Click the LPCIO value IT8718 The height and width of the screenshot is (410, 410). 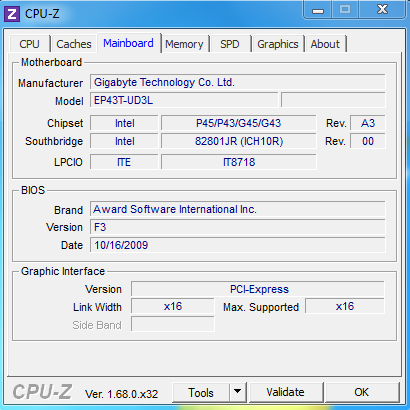click(x=239, y=162)
